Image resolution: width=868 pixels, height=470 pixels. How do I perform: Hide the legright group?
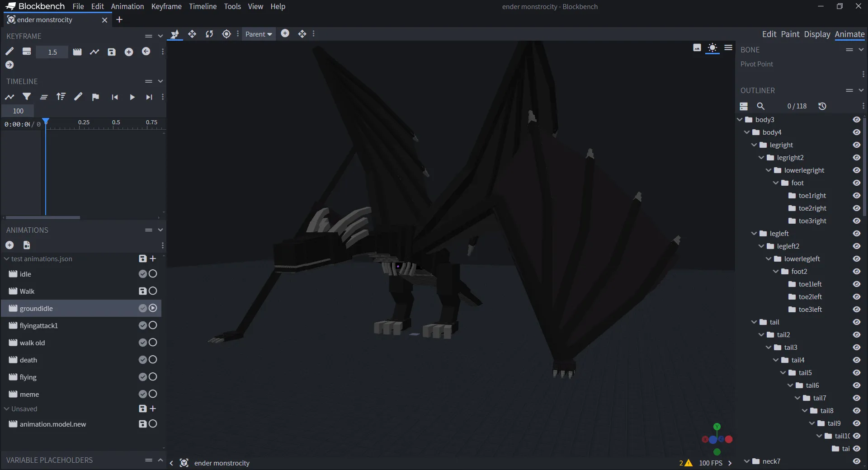[x=856, y=145]
